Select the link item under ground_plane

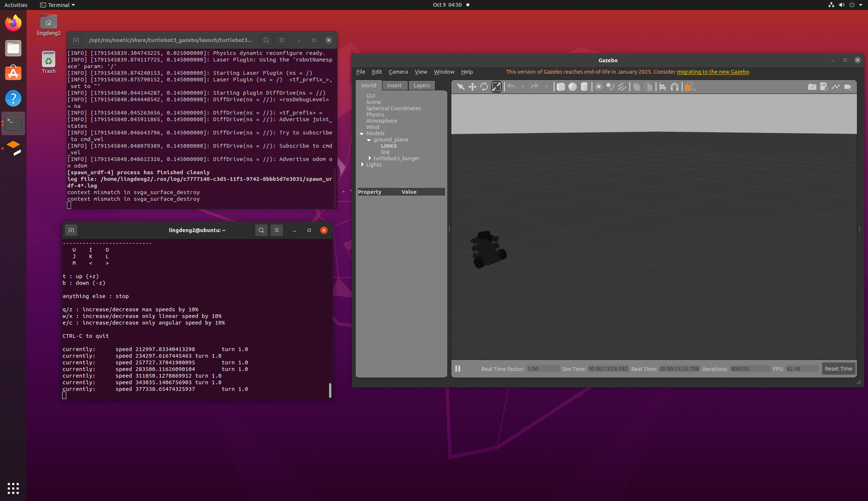pos(385,152)
